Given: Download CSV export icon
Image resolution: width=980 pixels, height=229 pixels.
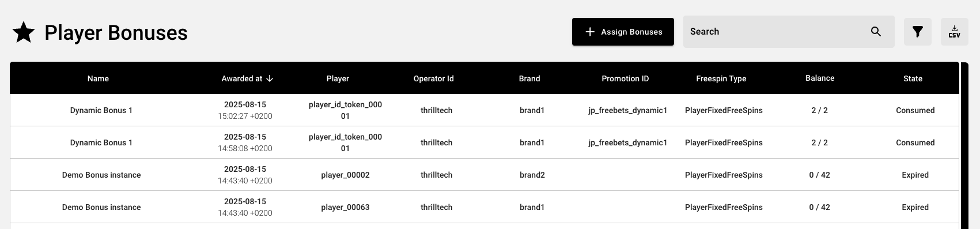Looking at the screenshot, I should (955, 32).
